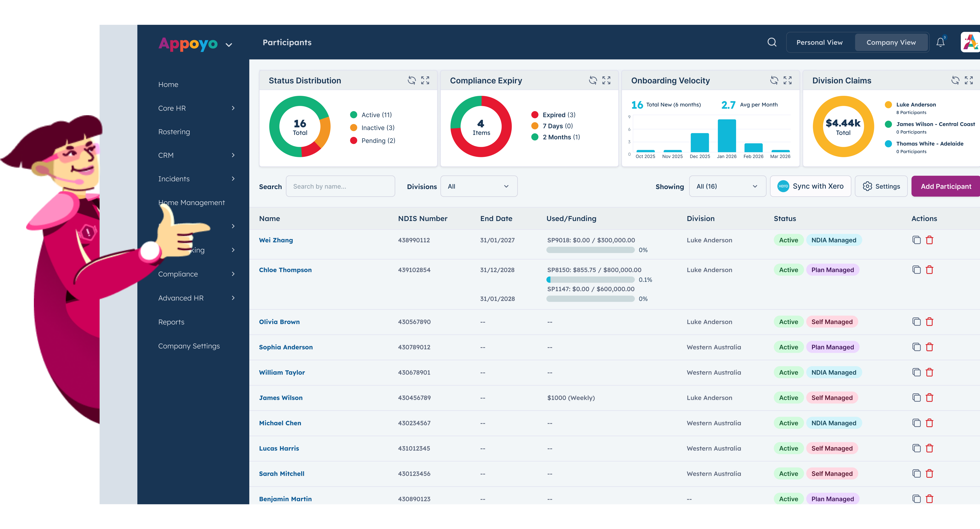The width and height of the screenshot is (980, 529).
Task: Click Wei Zhang's SP9018 funding progress bar
Action: pyautogui.click(x=590, y=250)
